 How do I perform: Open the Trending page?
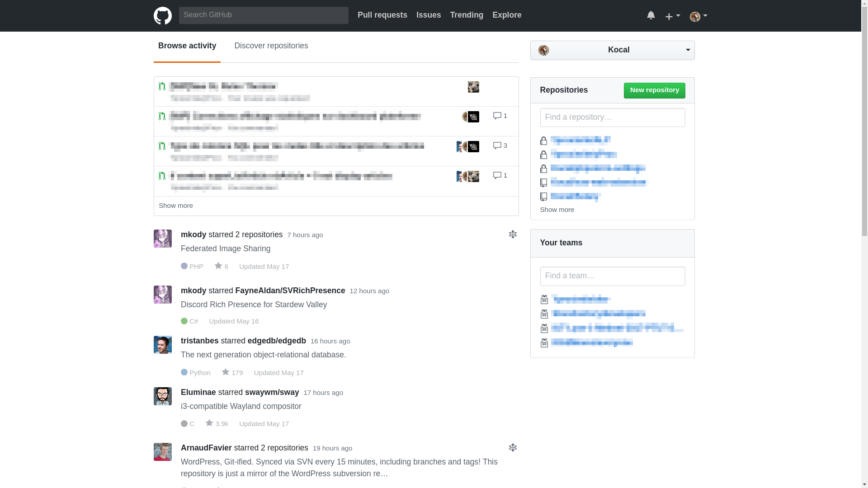tap(467, 15)
